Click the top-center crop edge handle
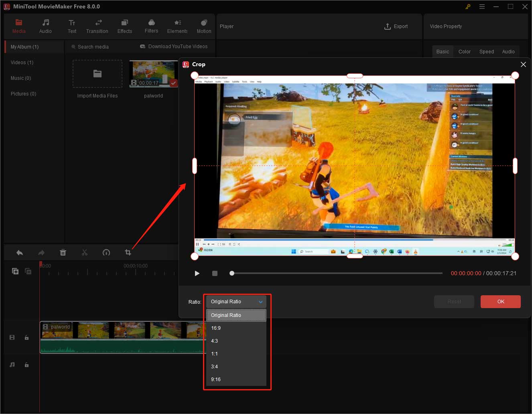Screen dimensions: 532x414 click(x=355, y=75)
